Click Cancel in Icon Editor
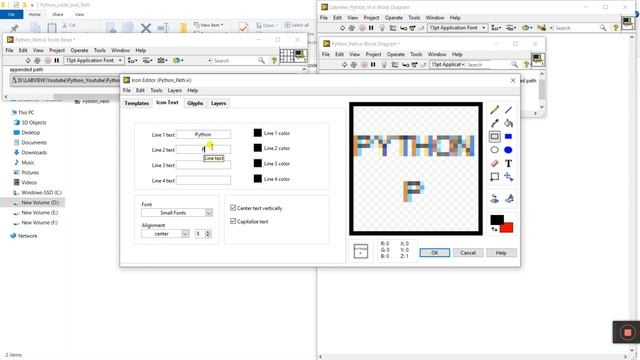This screenshot has height=360, width=640. [x=468, y=253]
